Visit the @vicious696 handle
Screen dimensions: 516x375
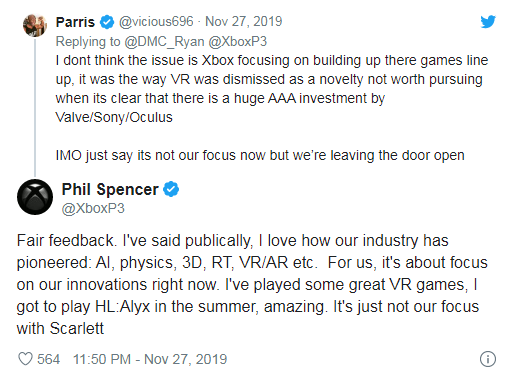(x=156, y=22)
